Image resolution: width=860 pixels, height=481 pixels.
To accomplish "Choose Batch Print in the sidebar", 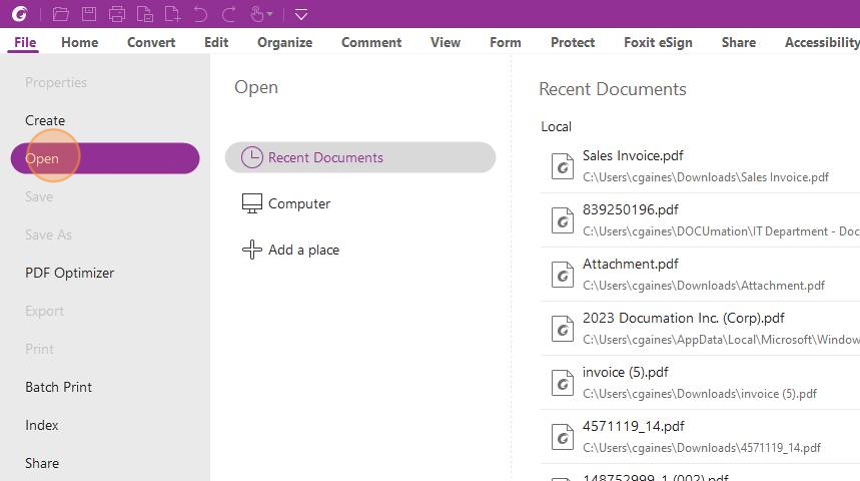I will point(59,387).
